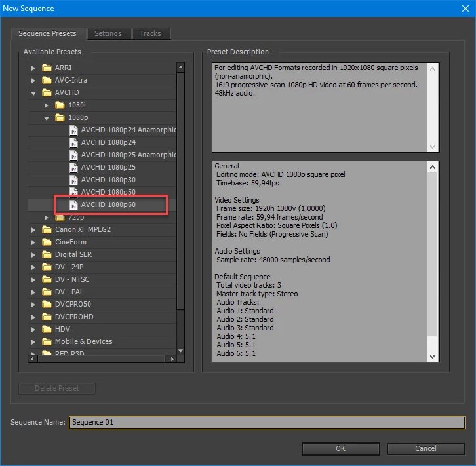Expand the AVC-Intra folder arrow
The height and width of the screenshot is (466, 476).
tap(33, 81)
